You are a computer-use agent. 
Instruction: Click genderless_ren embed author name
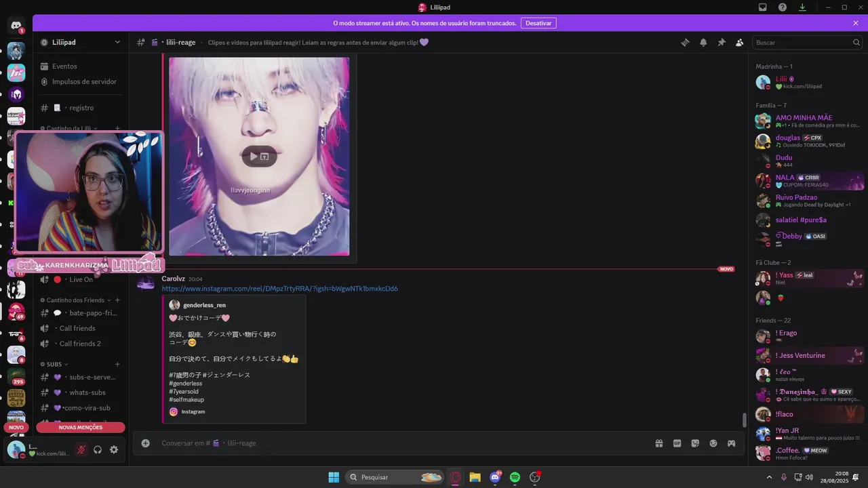pyautogui.click(x=204, y=305)
